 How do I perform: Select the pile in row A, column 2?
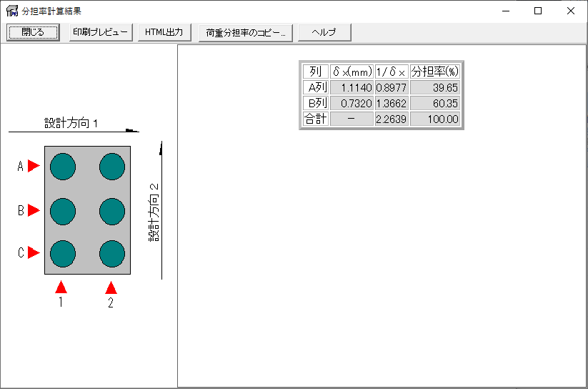(112, 167)
